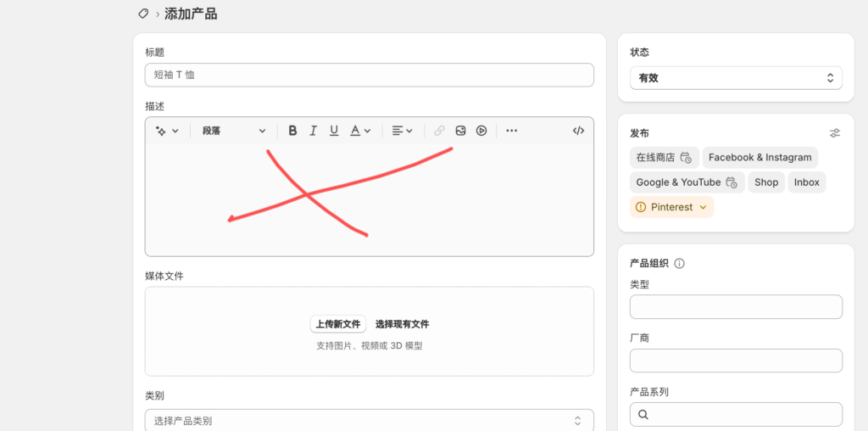The width and height of the screenshot is (868, 431).
Task: Click the 媒体文件 section label
Action: pyautogui.click(x=164, y=276)
